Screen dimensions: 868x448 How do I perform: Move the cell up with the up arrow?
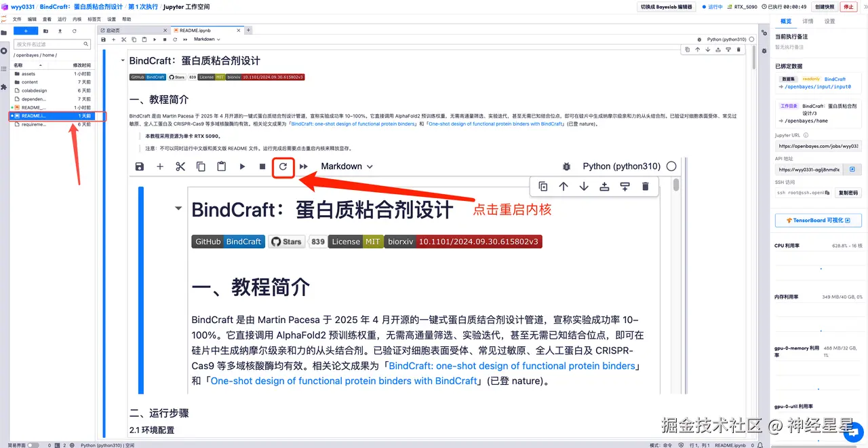pos(698,50)
